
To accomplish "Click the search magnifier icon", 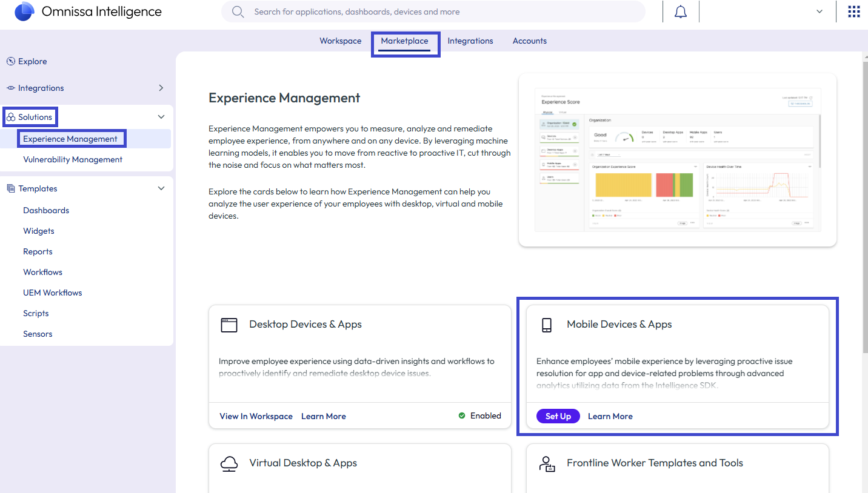I will pos(238,12).
